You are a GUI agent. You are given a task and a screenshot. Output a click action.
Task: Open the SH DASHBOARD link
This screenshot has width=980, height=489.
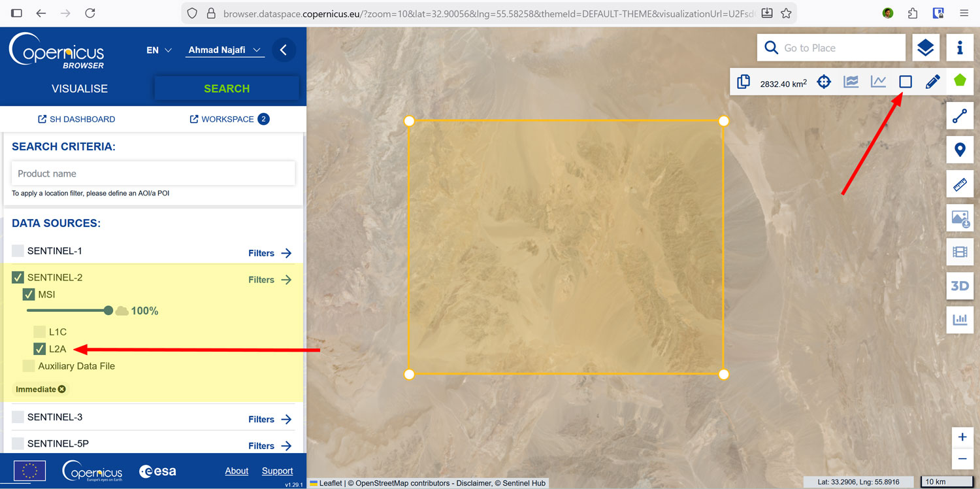(x=76, y=119)
